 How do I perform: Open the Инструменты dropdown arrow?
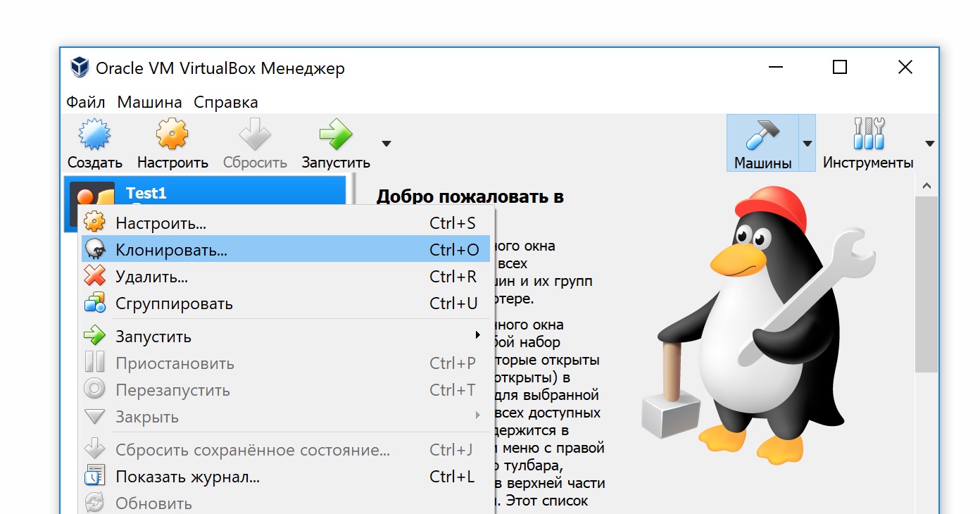pos(930,144)
